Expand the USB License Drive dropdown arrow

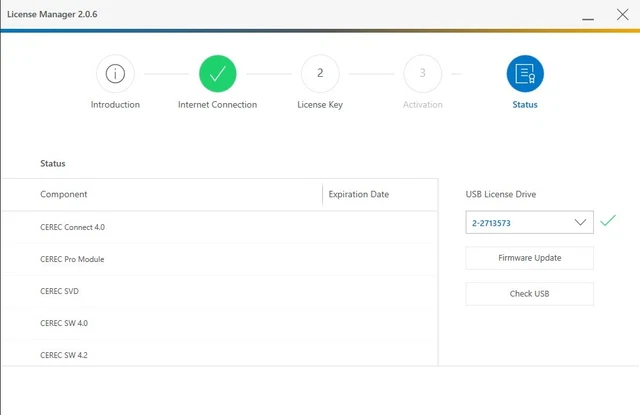pos(581,222)
